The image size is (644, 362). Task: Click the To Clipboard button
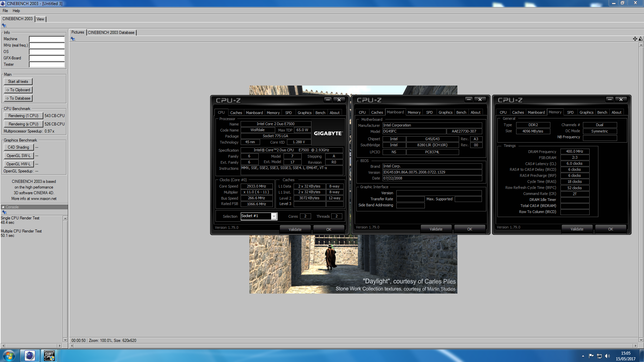click(18, 90)
